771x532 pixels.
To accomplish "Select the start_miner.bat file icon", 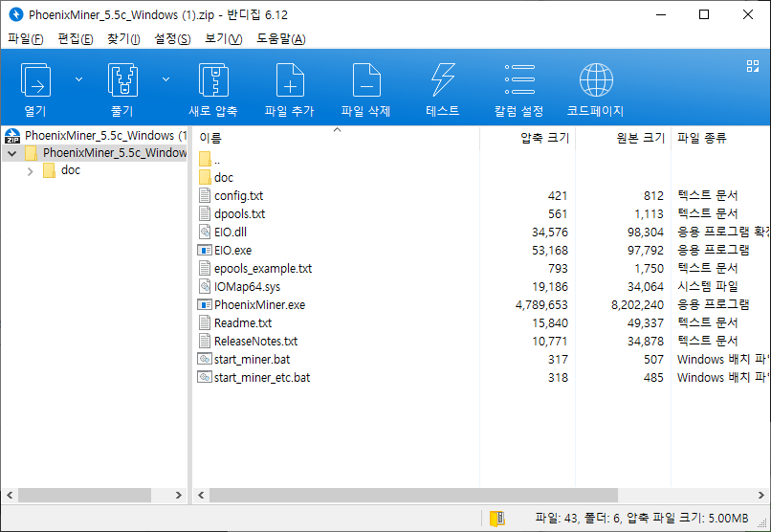I will point(205,360).
